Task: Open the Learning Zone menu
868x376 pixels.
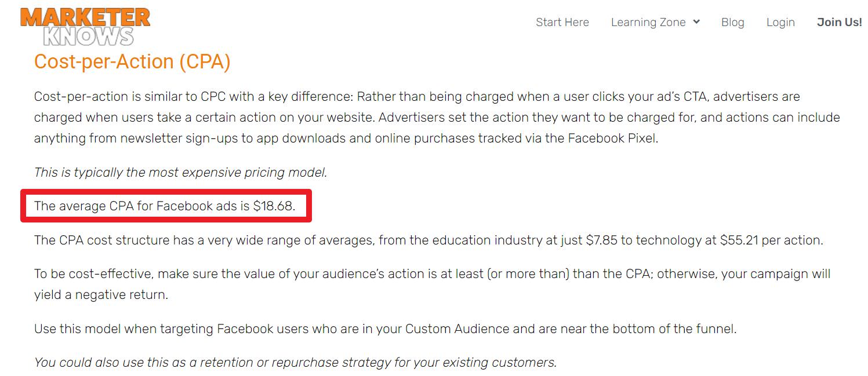Action: (x=649, y=22)
